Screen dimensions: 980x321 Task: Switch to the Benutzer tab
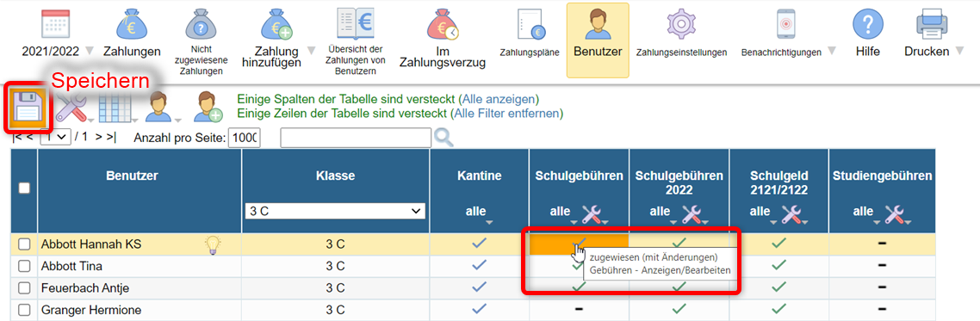pos(598,40)
